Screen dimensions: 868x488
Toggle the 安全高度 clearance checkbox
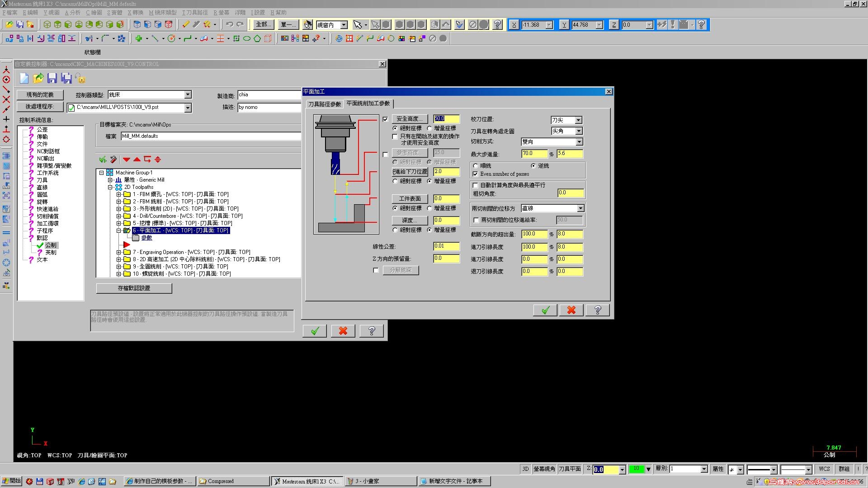(x=385, y=119)
